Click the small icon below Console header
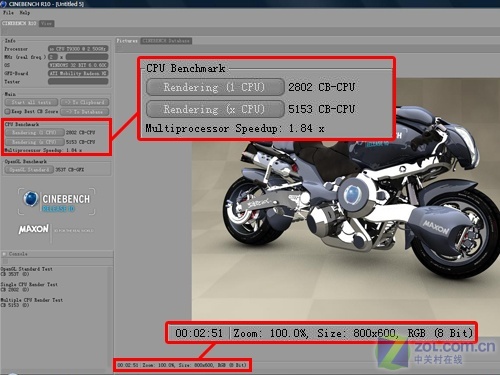The width and height of the screenshot is (500, 375). click(x=4, y=261)
